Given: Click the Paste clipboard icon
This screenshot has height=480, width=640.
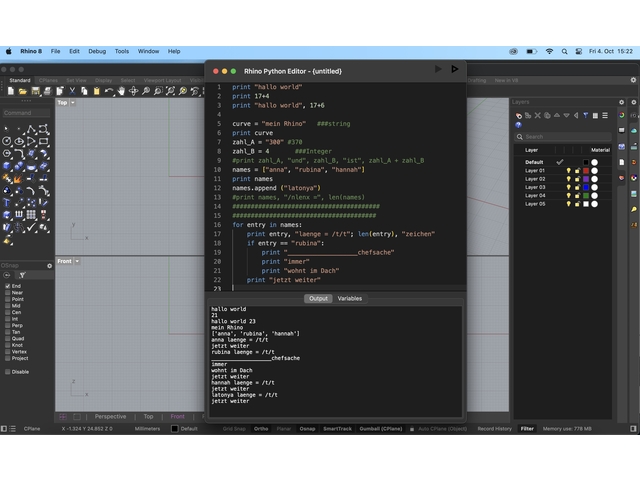Looking at the screenshot, I should coord(97,91).
